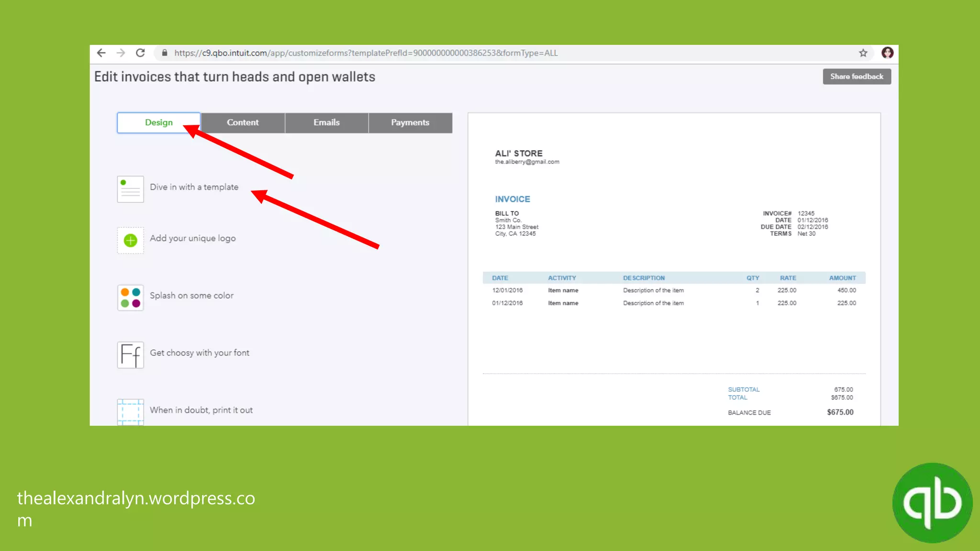Image resolution: width=980 pixels, height=551 pixels.
Task: Open the Emails tab
Action: [x=326, y=122]
